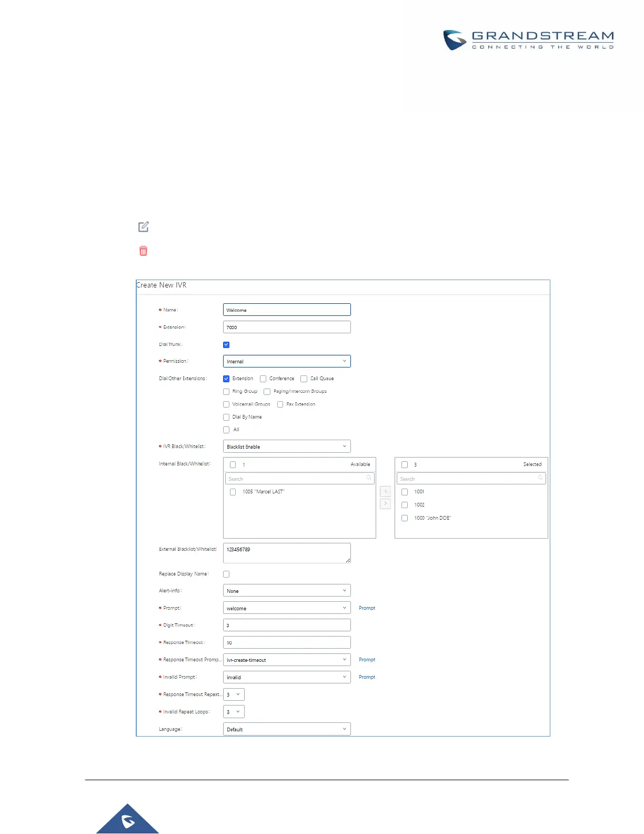Tick Paging/Intercom Groups checkbox
644x834 pixels.
[267, 392]
